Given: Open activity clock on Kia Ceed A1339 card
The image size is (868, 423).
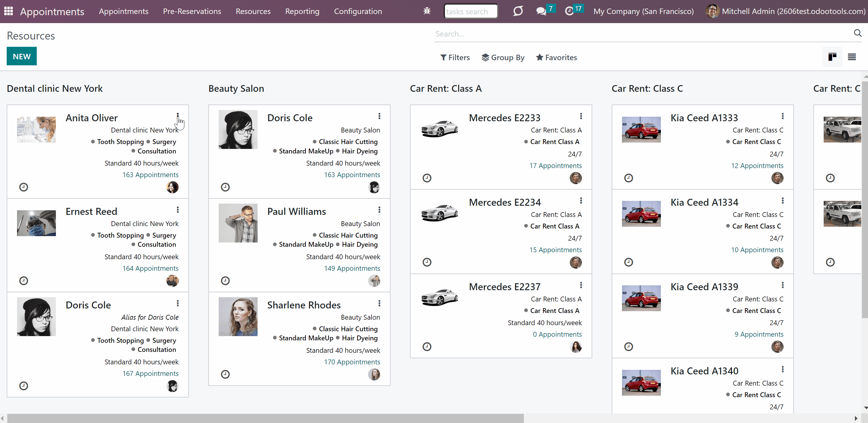Looking at the screenshot, I should (628, 346).
